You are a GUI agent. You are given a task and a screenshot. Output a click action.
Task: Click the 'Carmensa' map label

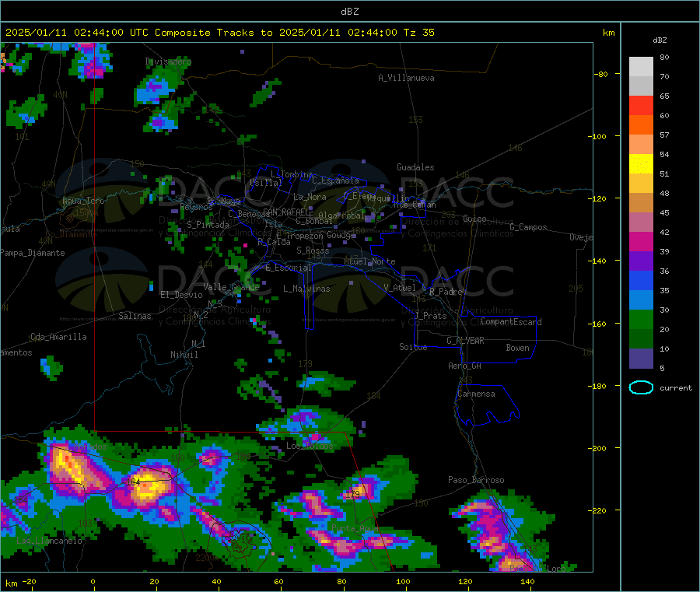[x=476, y=394]
